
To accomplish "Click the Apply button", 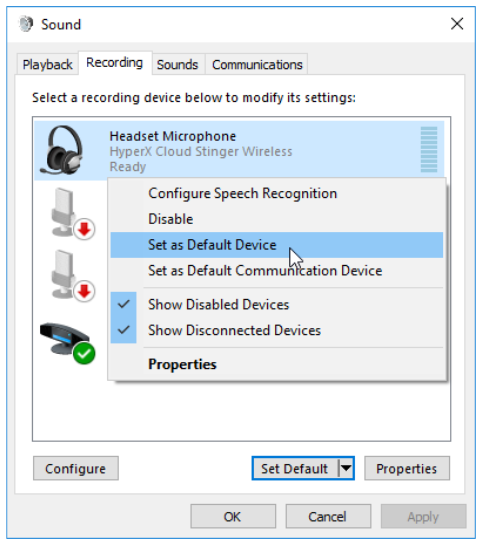I will click(x=423, y=517).
